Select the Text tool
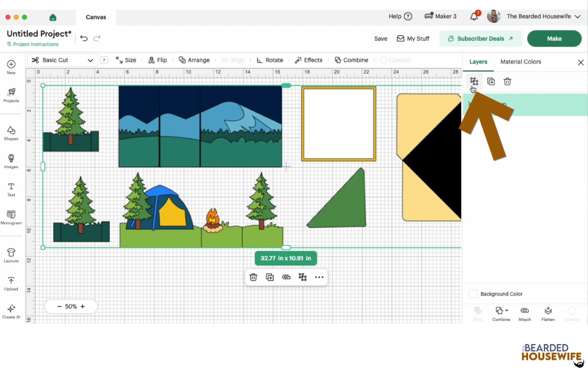Viewport: 588px width, 374px height. [x=11, y=189]
